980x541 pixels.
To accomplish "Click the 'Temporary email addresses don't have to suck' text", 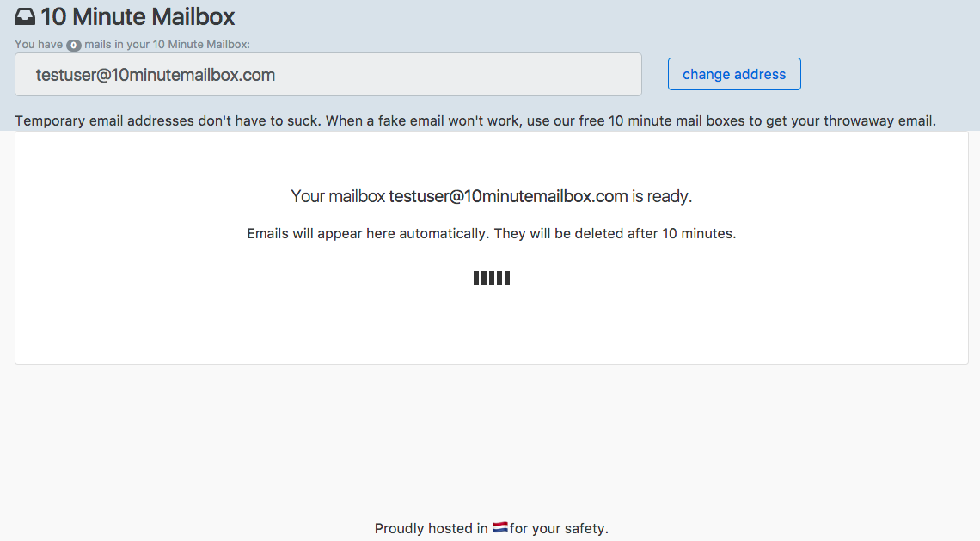I will [168, 120].
